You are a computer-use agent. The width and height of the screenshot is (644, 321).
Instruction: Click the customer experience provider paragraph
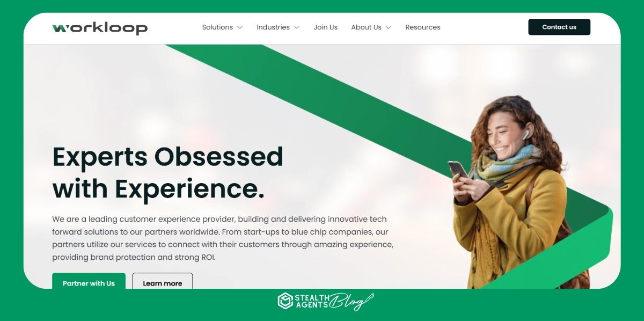pyautogui.click(x=223, y=238)
